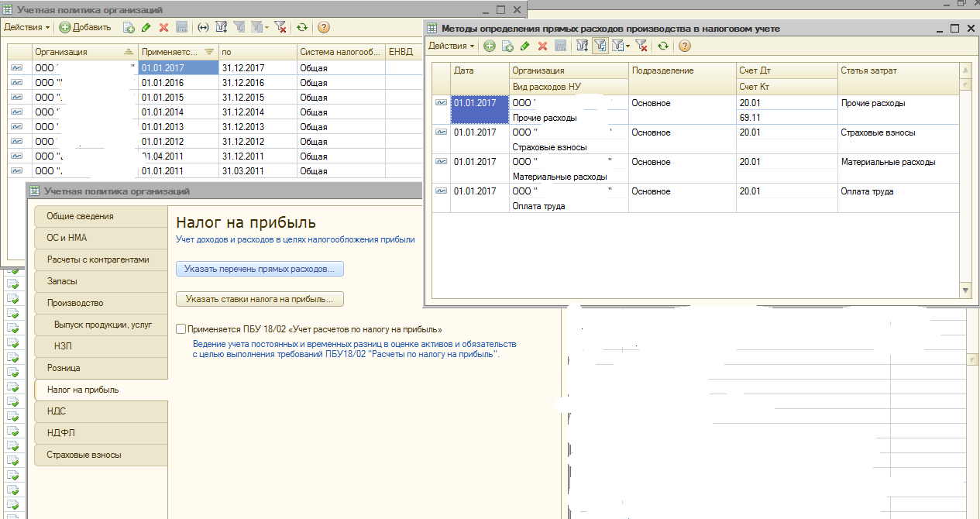Click disable-filter icon in Учетная политика toolbar
This screenshot has height=519, width=980.
tap(280, 27)
